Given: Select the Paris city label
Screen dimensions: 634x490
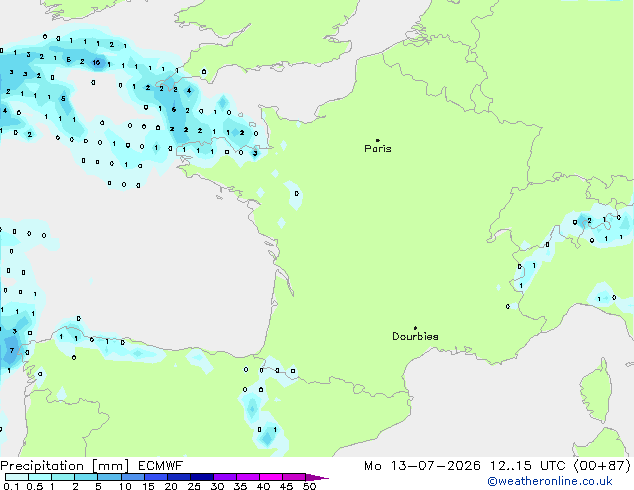Looking at the screenshot, I should tap(378, 149).
